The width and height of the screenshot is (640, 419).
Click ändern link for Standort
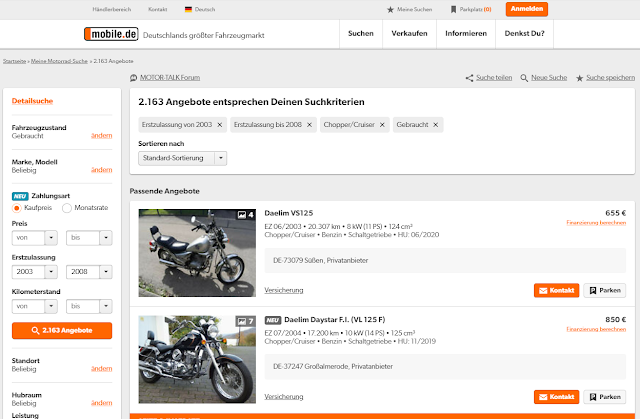102,368
